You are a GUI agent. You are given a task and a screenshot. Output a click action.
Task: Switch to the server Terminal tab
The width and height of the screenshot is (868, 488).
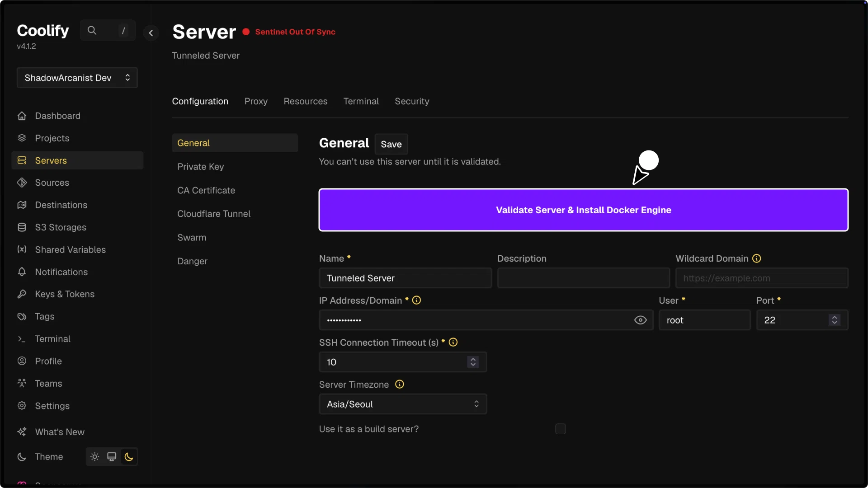coord(361,101)
